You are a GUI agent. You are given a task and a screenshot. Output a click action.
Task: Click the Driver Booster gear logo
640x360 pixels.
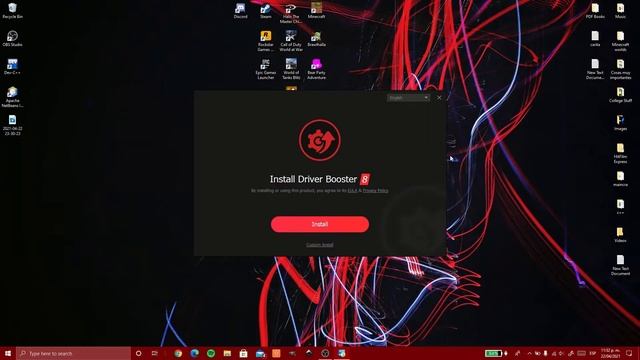[x=319, y=140]
